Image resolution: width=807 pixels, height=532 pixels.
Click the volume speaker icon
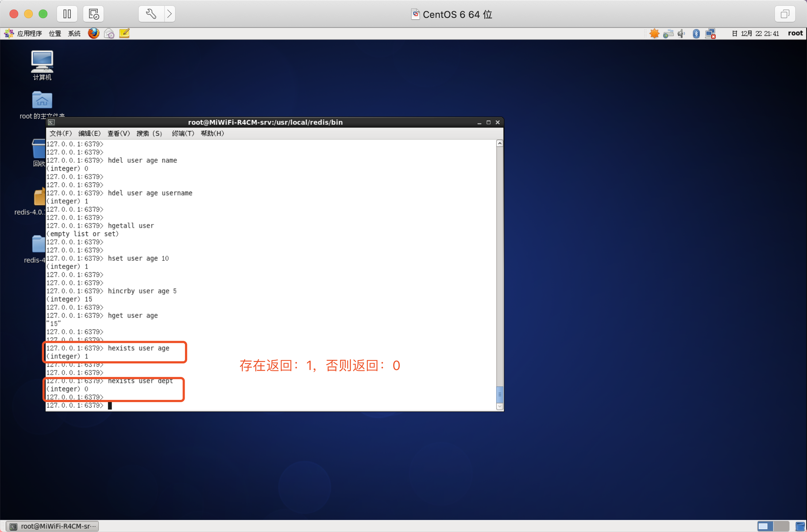pos(681,34)
